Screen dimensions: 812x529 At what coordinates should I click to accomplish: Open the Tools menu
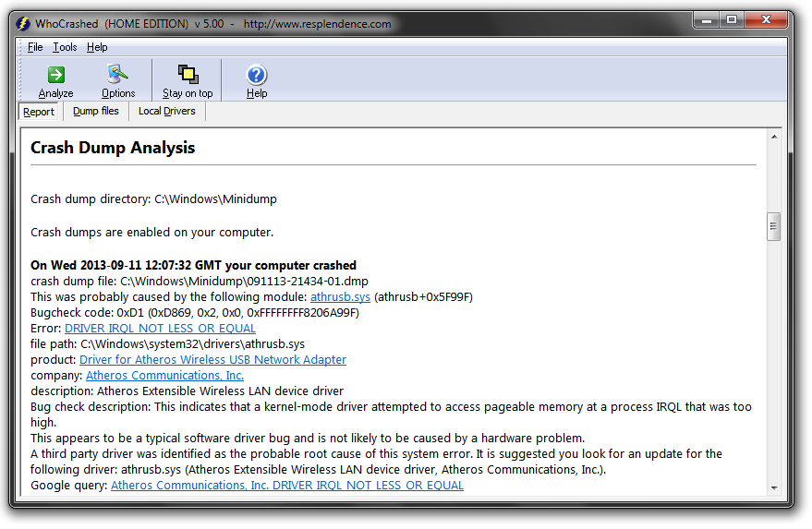(65, 47)
